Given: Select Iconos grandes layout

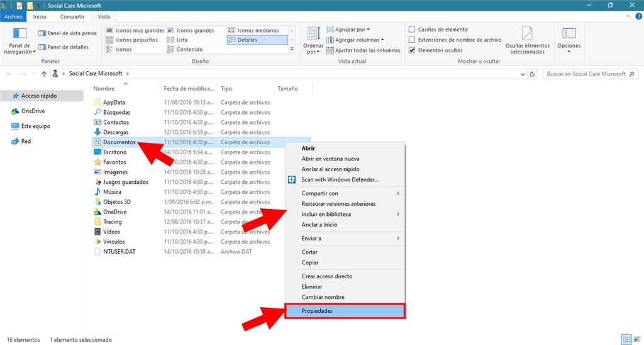Looking at the screenshot, I should coord(191,30).
